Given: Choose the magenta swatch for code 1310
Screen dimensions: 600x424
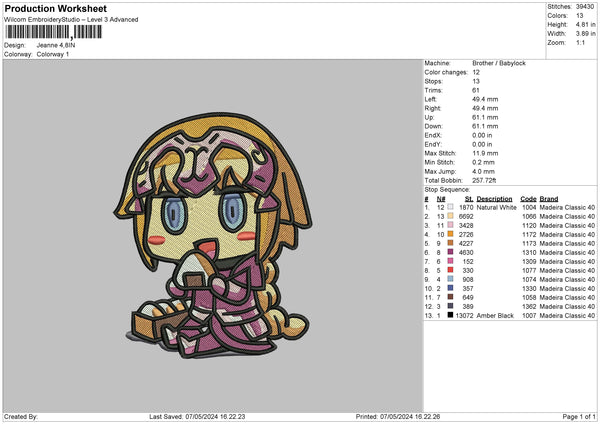Looking at the screenshot, I should click(x=450, y=252).
